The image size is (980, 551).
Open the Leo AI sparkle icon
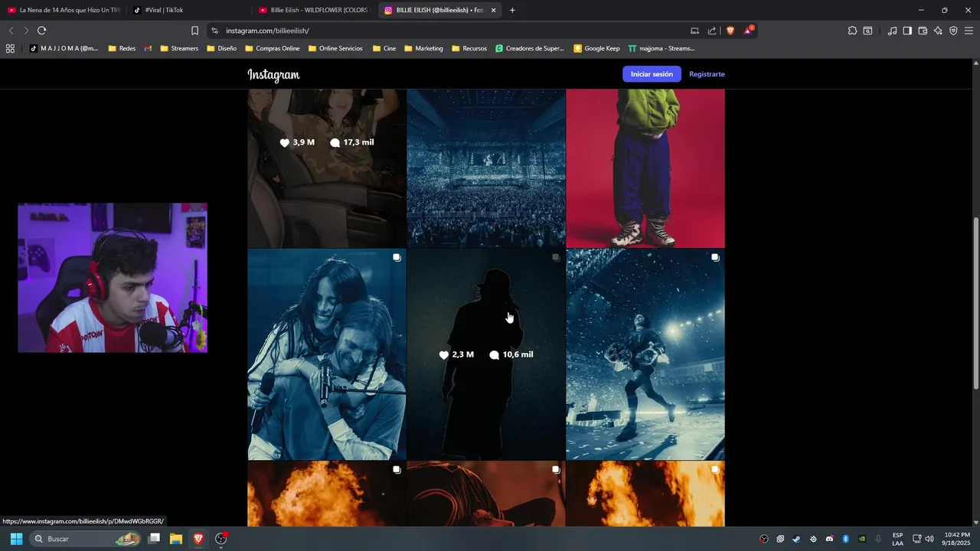938,31
